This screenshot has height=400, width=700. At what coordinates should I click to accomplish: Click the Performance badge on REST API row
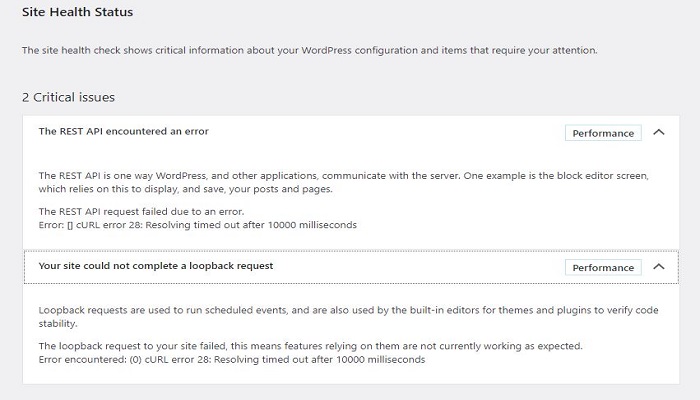603,133
